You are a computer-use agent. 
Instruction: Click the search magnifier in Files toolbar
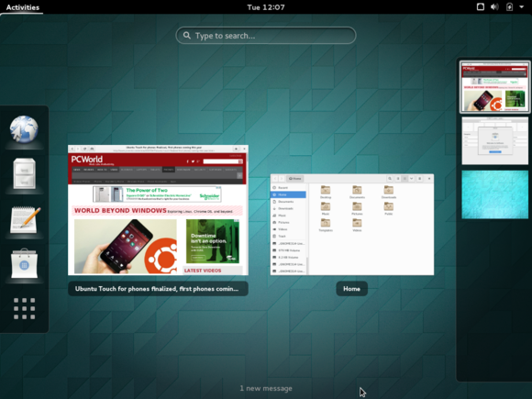[x=390, y=179]
